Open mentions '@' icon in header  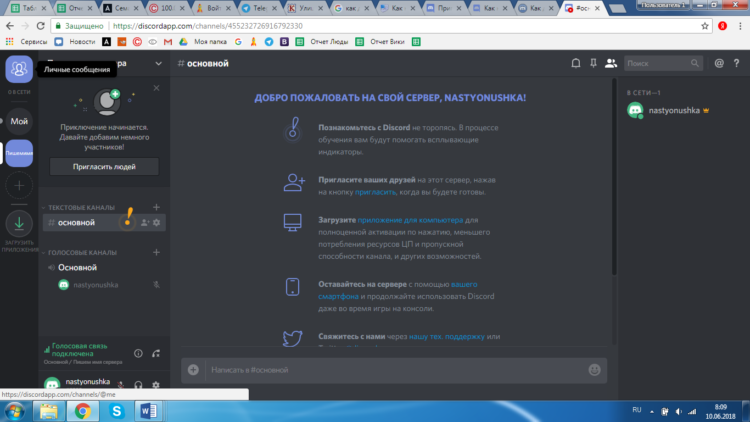[x=719, y=63]
